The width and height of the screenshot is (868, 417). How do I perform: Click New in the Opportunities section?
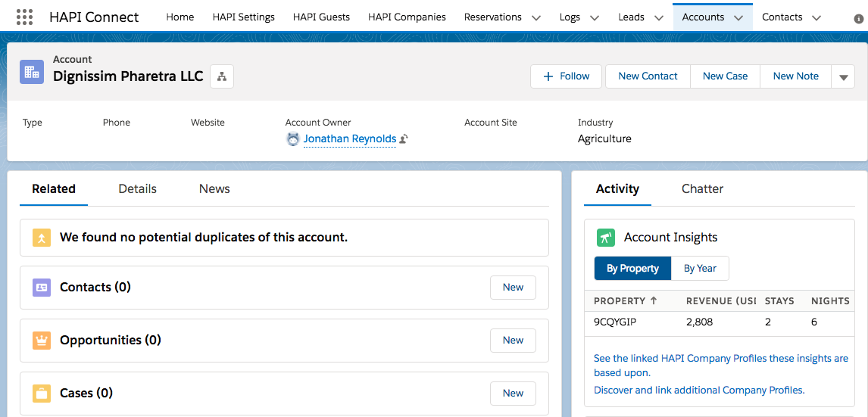[x=514, y=340]
